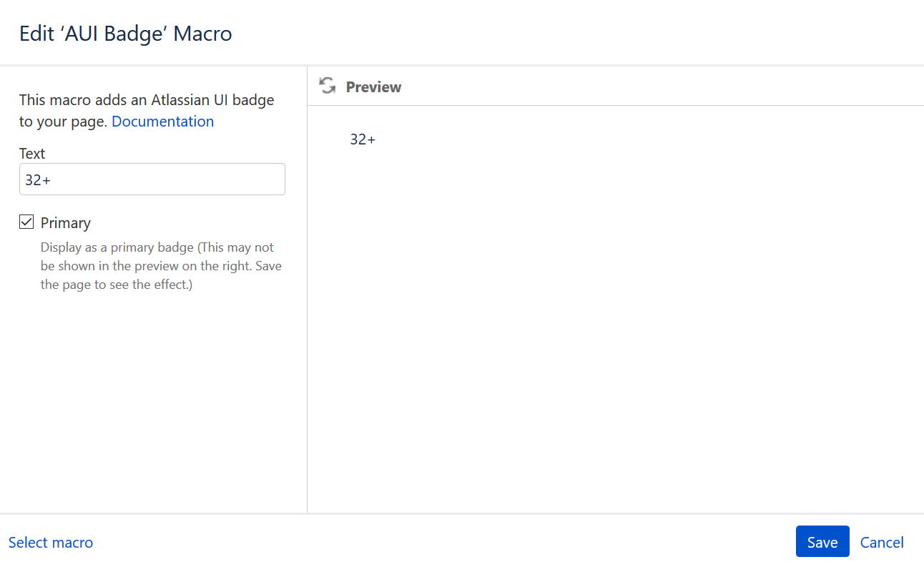Open the Documentation link
Screen dimensions: 924x567
pos(162,122)
